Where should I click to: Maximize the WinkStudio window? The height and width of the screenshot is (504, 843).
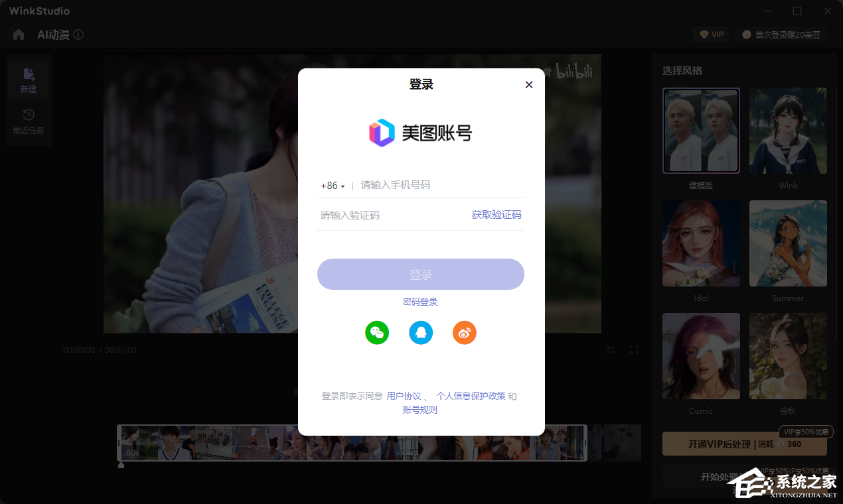(797, 11)
